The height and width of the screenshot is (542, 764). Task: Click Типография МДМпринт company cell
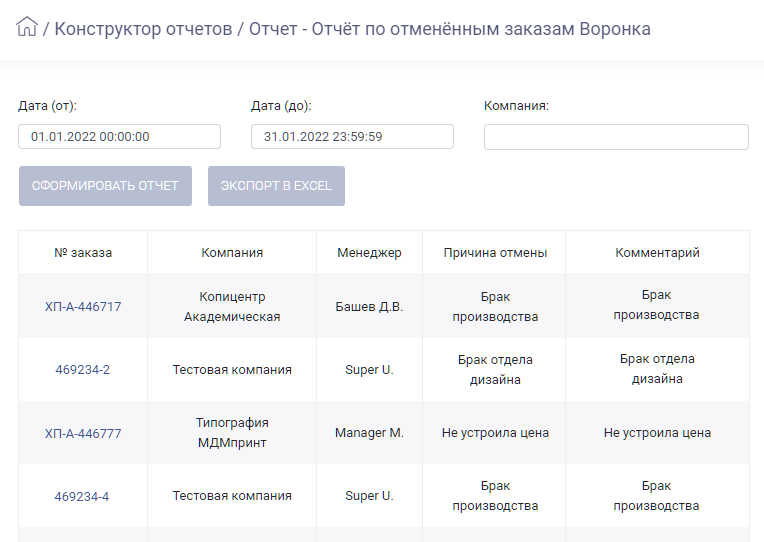232,433
